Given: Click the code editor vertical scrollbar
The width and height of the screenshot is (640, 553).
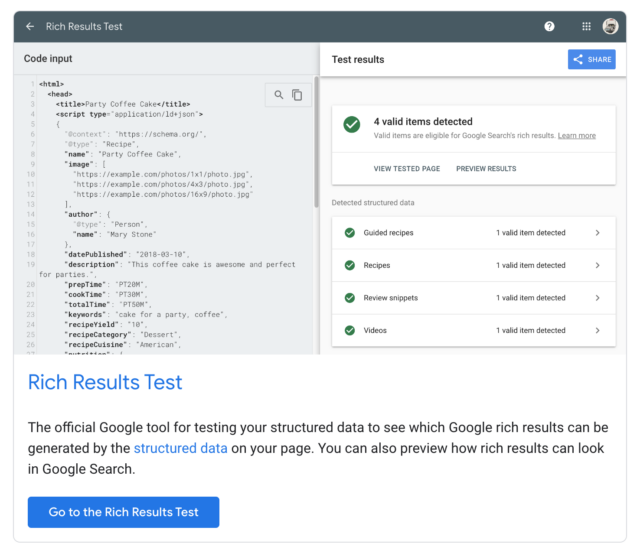Looking at the screenshot, I should click(316, 142).
